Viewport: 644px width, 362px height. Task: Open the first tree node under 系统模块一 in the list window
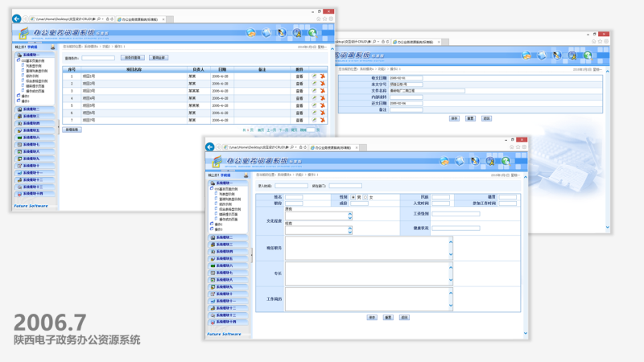[32, 61]
